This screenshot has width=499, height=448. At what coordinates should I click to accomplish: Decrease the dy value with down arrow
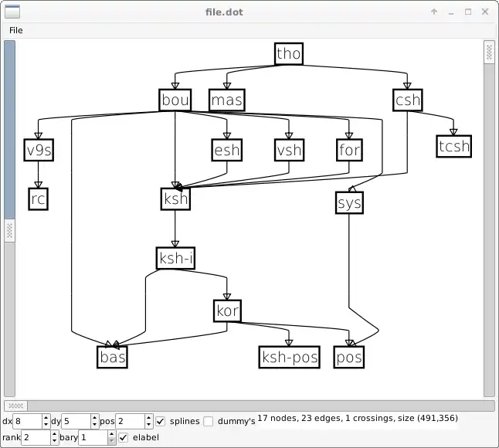click(94, 425)
